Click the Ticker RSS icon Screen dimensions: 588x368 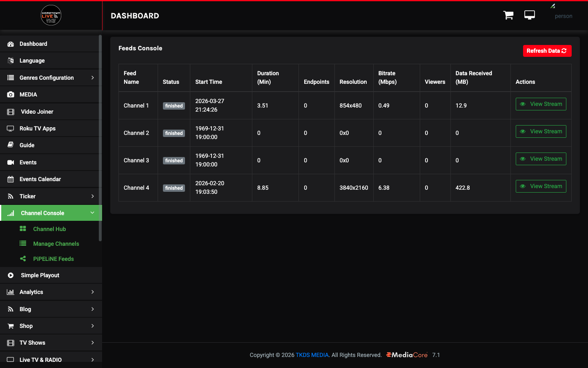pos(11,196)
